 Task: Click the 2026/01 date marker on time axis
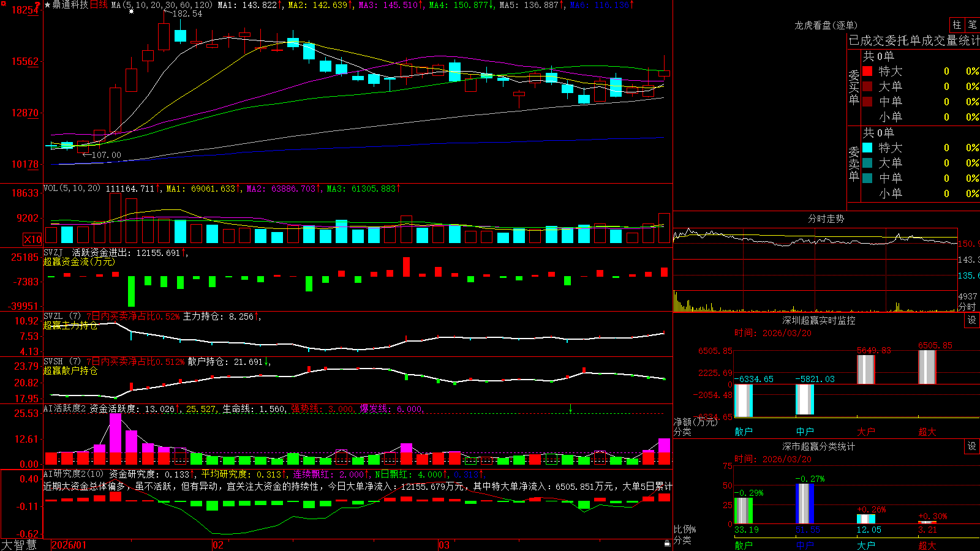[69, 545]
